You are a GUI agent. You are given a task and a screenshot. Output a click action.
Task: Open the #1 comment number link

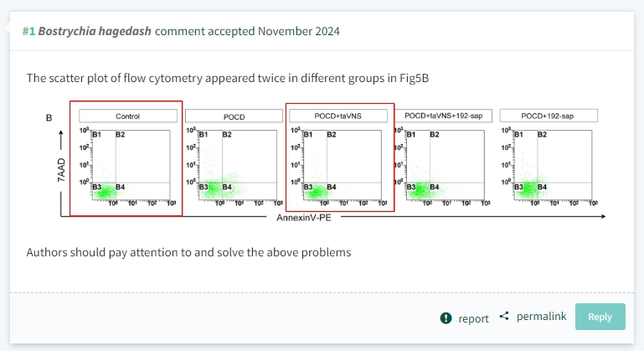click(28, 31)
